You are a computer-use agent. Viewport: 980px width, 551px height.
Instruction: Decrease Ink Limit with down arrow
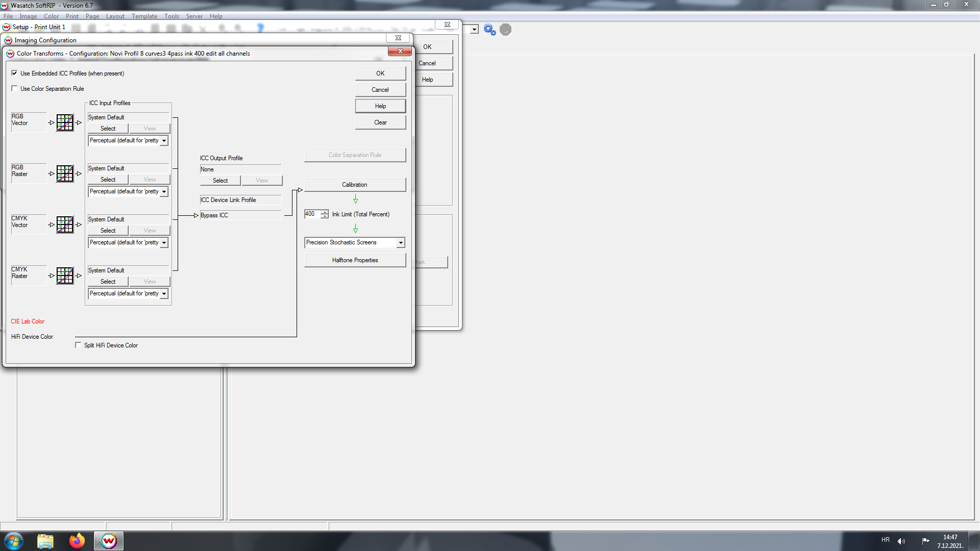coord(325,216)
